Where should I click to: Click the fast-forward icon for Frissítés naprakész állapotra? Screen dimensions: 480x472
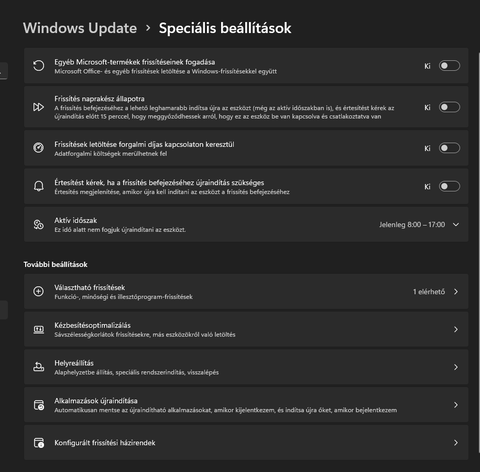point(38,107)
